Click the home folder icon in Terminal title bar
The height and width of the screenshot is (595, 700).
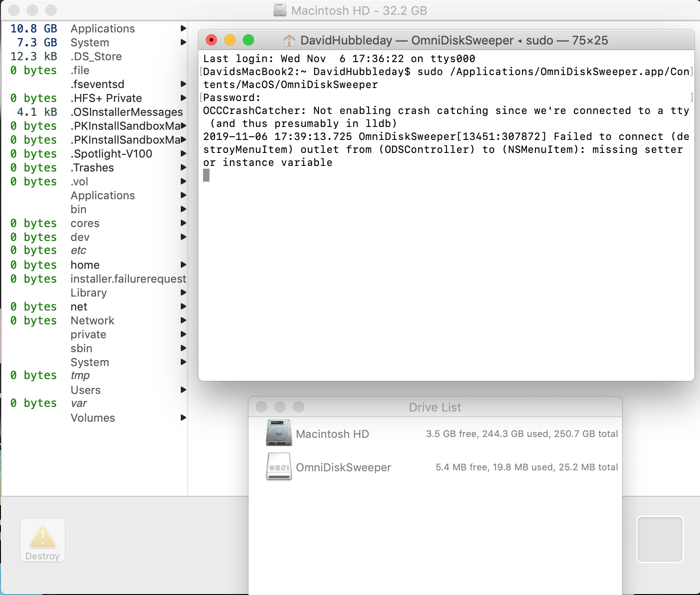(x=289, y=40)
